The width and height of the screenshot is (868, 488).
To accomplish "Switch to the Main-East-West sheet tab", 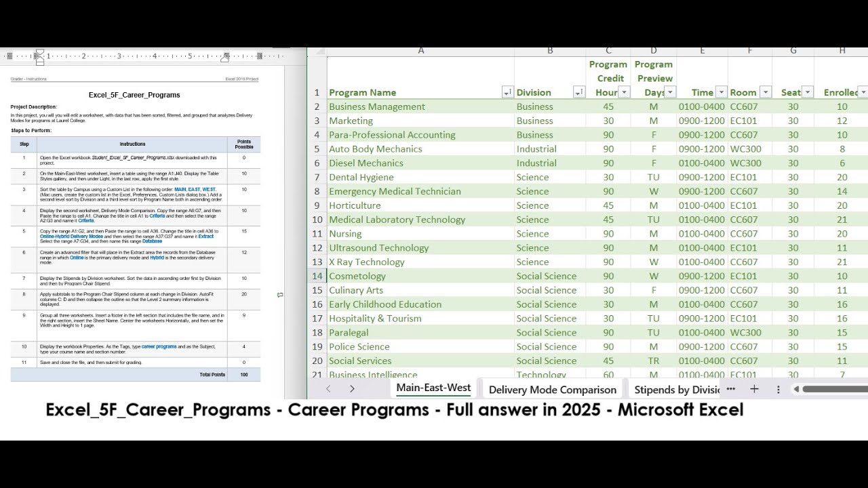I will point(433,388).
